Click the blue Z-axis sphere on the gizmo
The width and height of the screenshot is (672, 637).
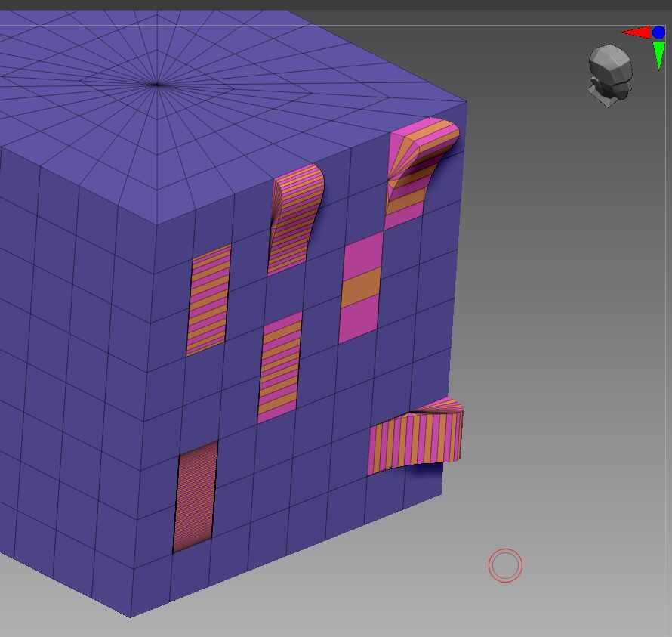point(659,32)
